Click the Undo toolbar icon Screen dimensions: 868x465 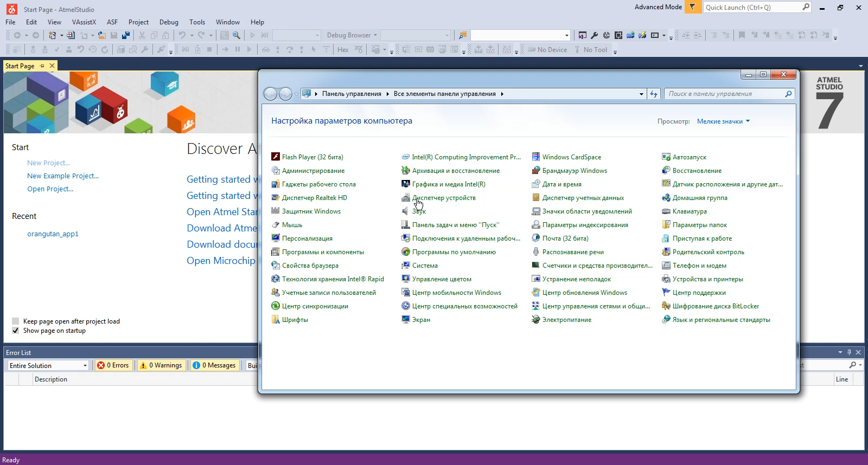(x=182, y=35)
